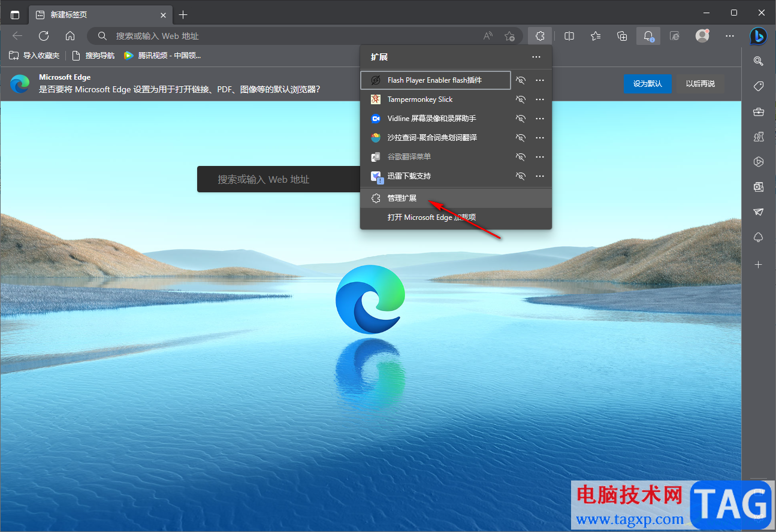Open the Bing chat sidebar icon
Screen dimensions: 776x532
(758, 36)
